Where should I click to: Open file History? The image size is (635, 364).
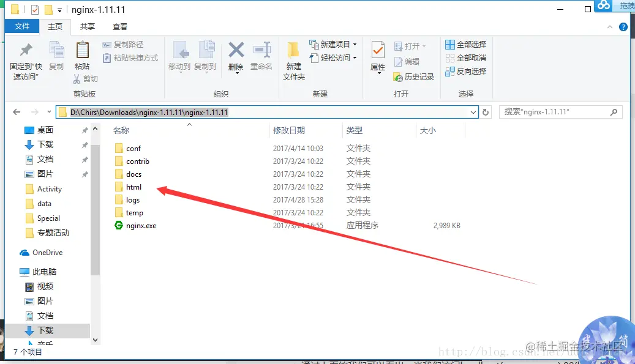(414, 77)
